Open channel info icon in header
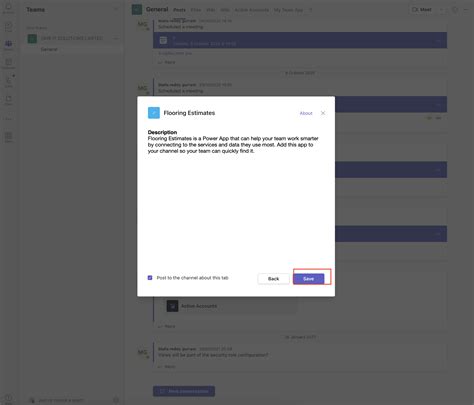Image resolution: width=474 pixels, height=405 pixels. (x=455, y=10)
